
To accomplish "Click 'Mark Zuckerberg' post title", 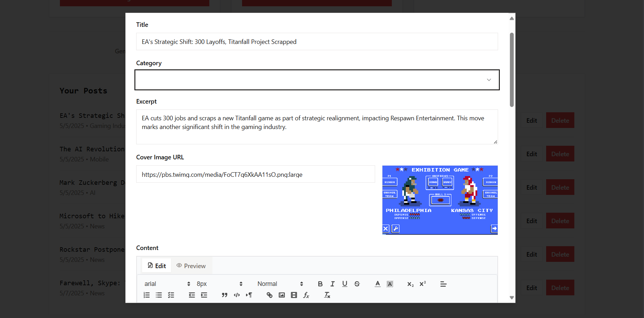I will coord(92,183).
